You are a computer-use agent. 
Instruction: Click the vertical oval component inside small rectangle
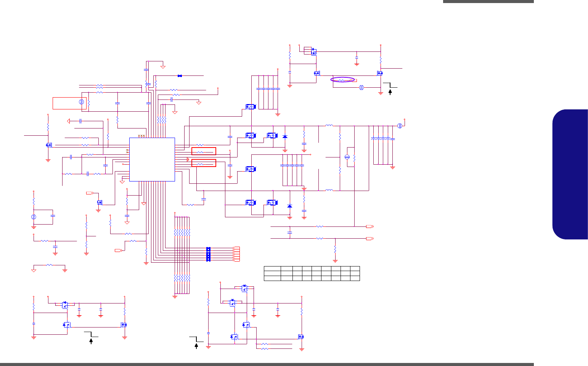(x=347, y=157)
